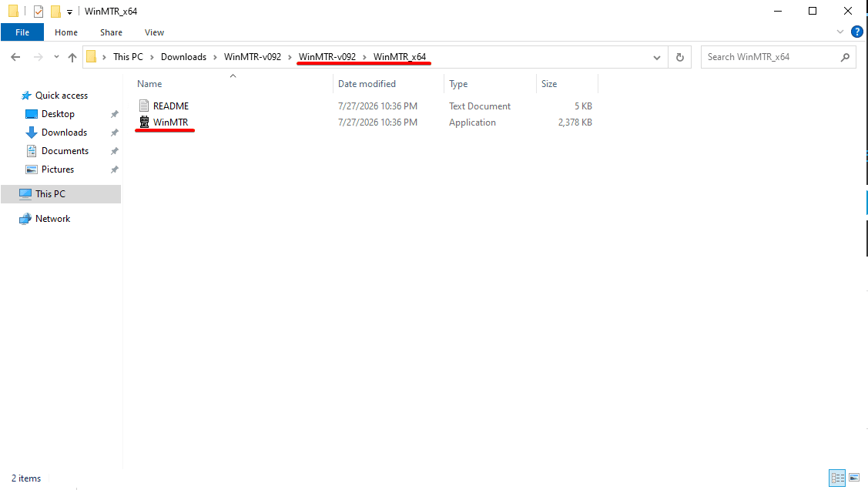This screenshot has width=868, height=490.
Task: Click the address bar folder icon
Action: click(92, 56)
